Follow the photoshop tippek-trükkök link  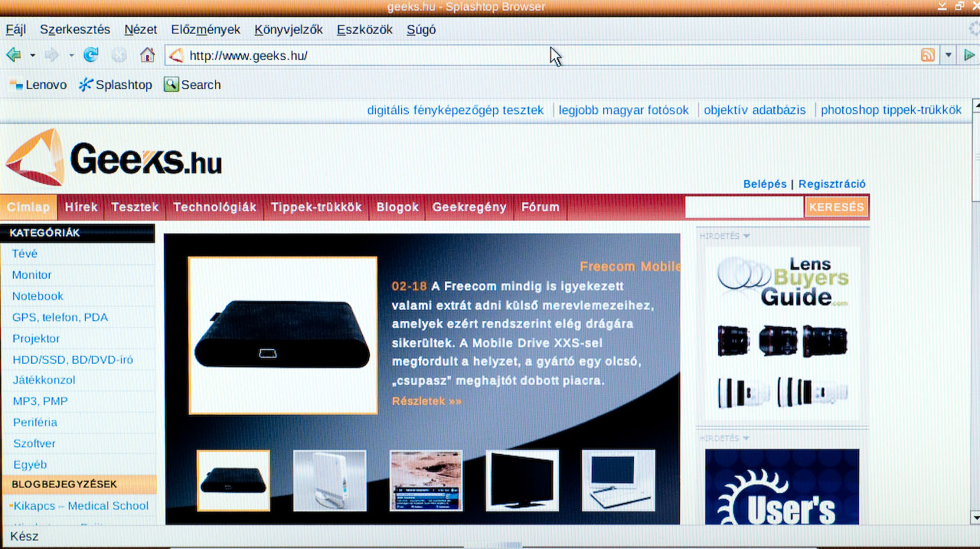click(891, 110)
